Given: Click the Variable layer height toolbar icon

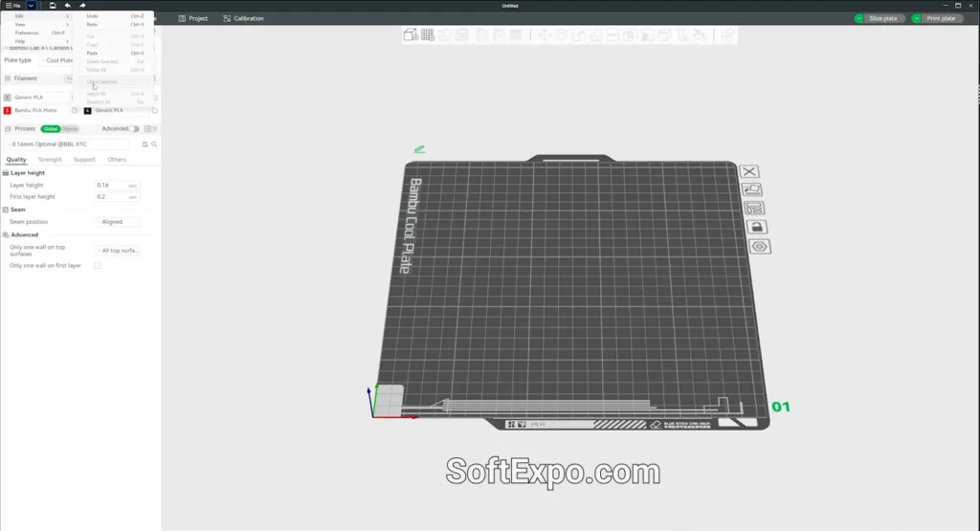Looking at the screenshot, I should coord(516,35).
